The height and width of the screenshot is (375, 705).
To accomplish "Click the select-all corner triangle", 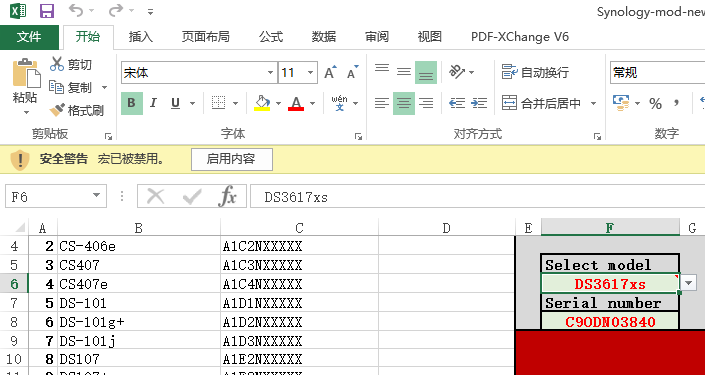I will tap(21, 228).
